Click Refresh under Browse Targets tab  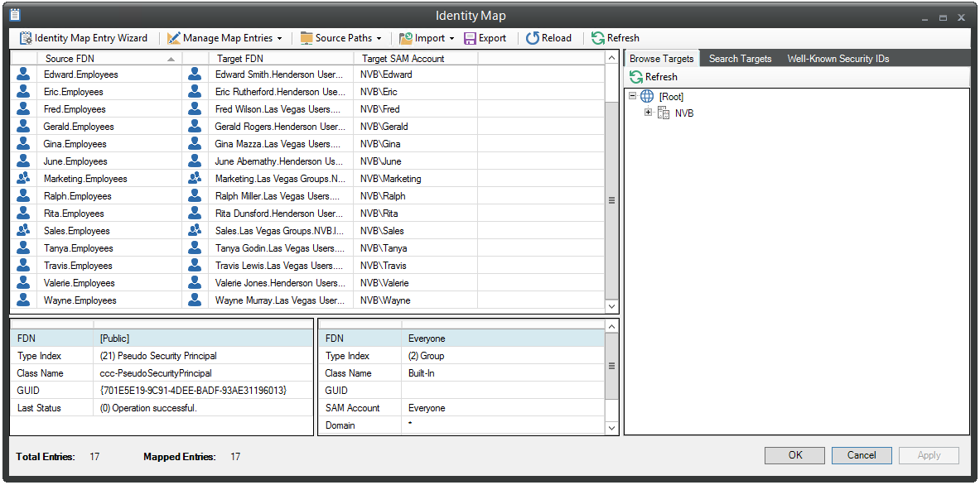pyautogui.click(x=654, y=77)
